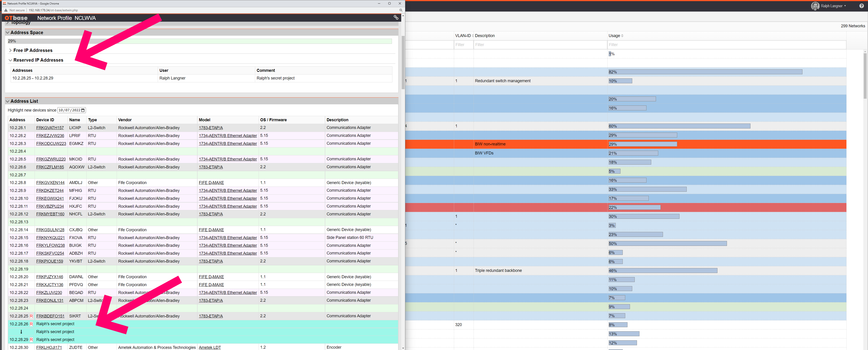Click Side Panel station 60 RTU description
The width and height of the screenshot is (868, 350).
(x=349, y=238)
